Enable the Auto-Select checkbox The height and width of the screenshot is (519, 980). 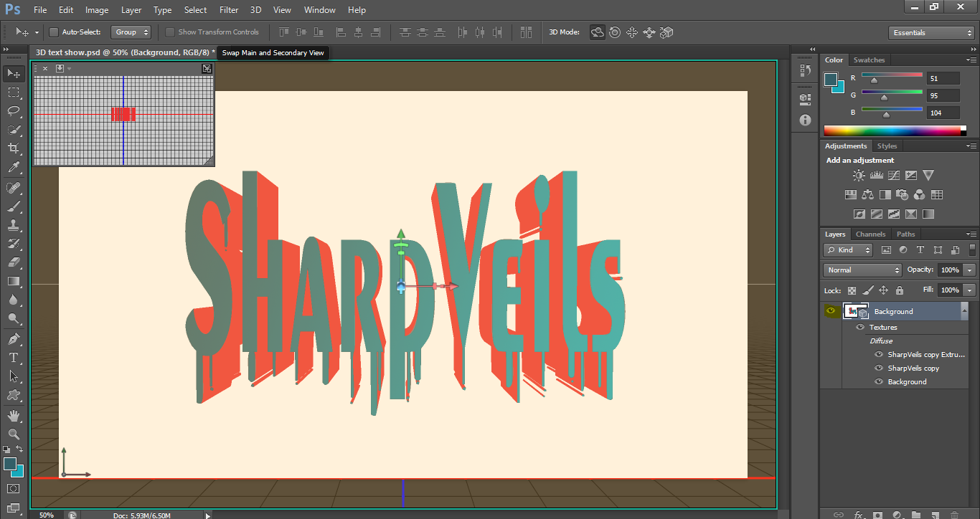click(54, 32)
